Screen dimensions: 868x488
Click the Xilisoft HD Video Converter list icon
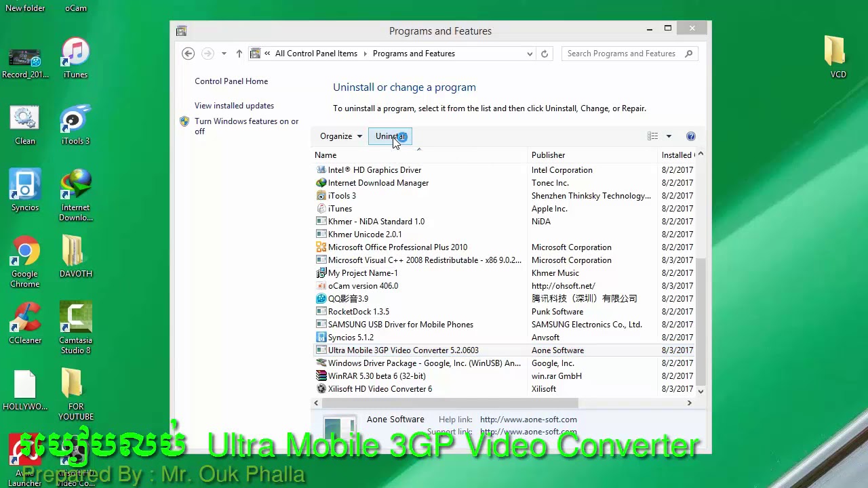[x=321, y=389]
